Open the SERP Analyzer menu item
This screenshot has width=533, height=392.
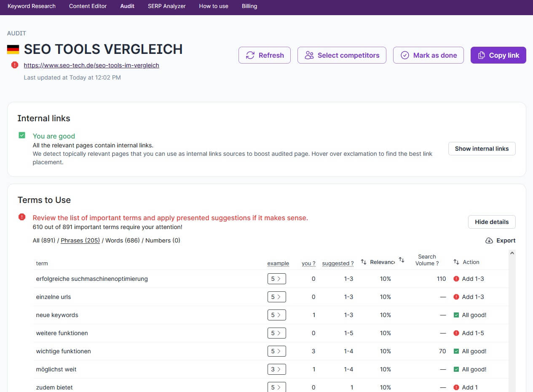point(166,6)
